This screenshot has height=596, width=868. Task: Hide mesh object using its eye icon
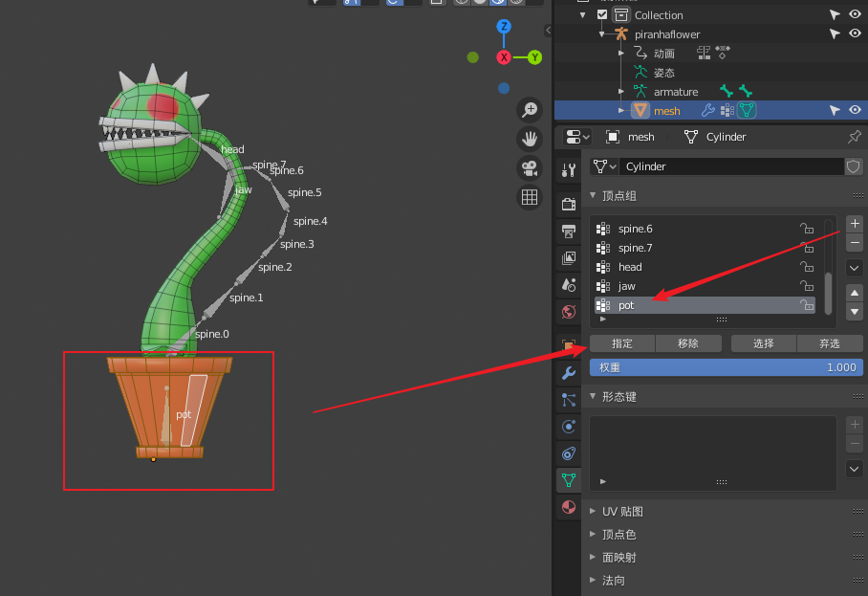pyautogui.click(x=855, y=110)
